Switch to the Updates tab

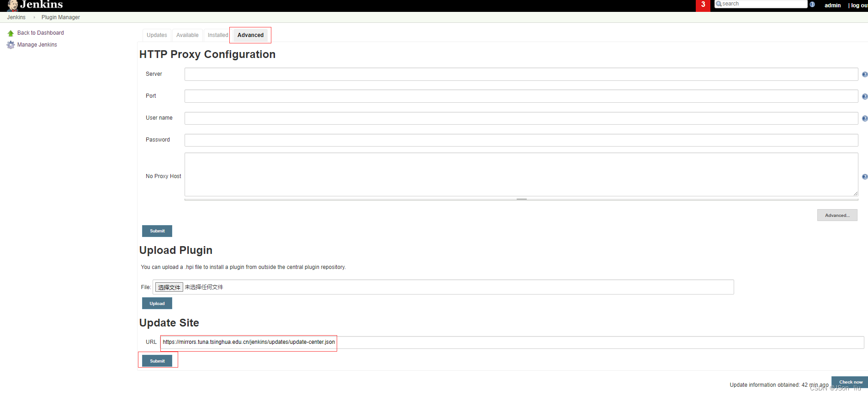157,35
